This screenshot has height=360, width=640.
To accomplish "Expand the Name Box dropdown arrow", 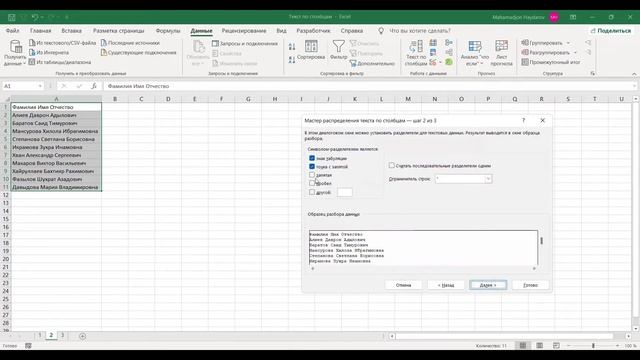I will pos(40,86).
